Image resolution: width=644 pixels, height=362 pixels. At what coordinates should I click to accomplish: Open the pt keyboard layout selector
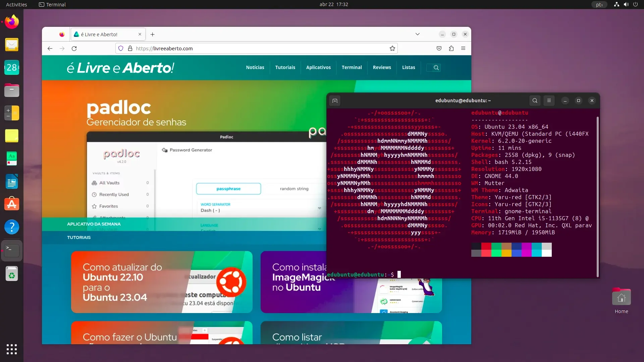tap(599, 4)
